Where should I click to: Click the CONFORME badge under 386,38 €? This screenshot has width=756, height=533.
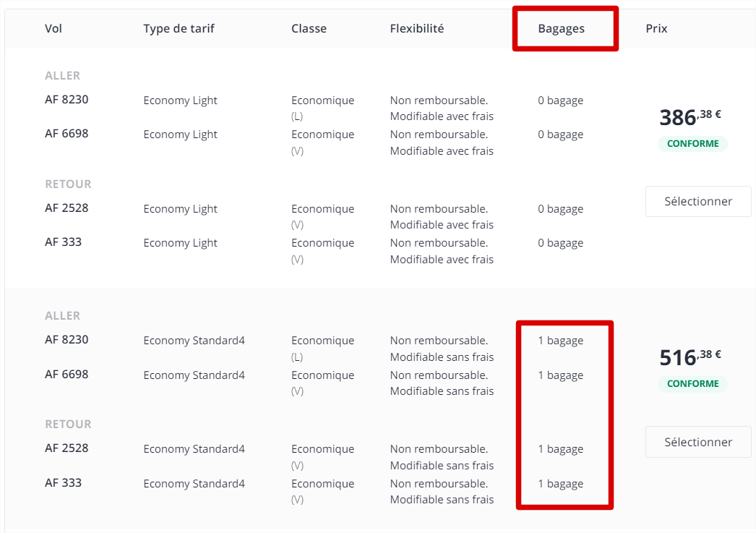pos(693,143)
